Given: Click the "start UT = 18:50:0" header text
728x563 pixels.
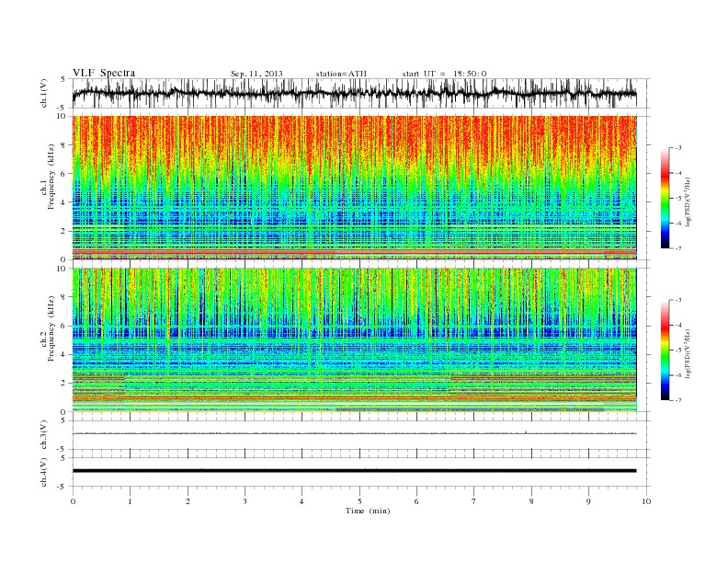Looking at the screenshot, I should [444, 74].
